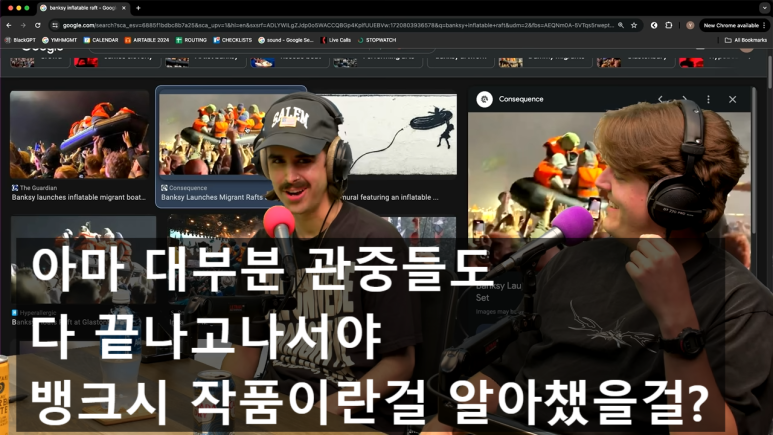Open the Chrome profile avatar
Screen dimensions: 773x435
(x=690, y=25)
